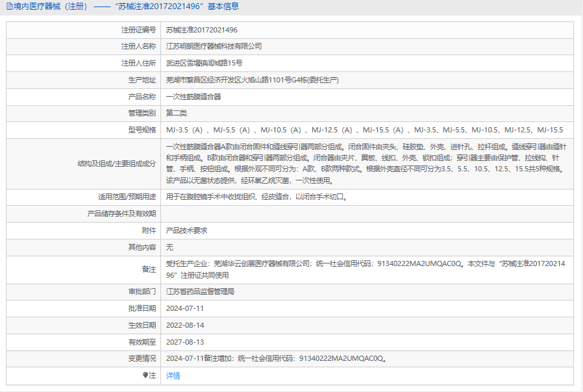Click the 附件 label
Screen dimensions: 583x392
149,230
